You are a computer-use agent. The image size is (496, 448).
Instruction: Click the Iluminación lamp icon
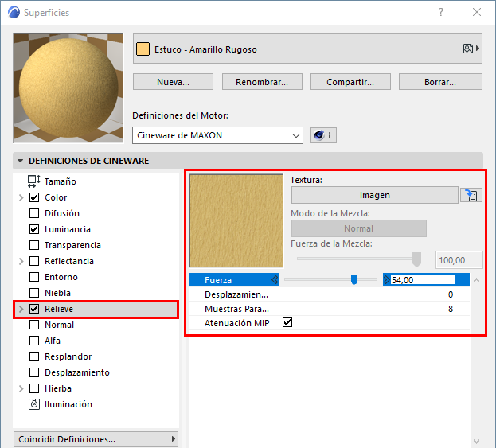(34, 404)
